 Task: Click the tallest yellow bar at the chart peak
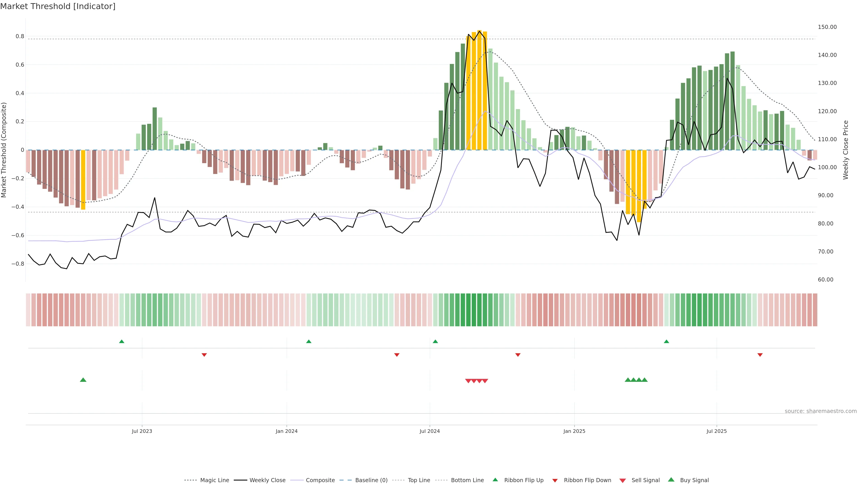(x=479, y=90)
